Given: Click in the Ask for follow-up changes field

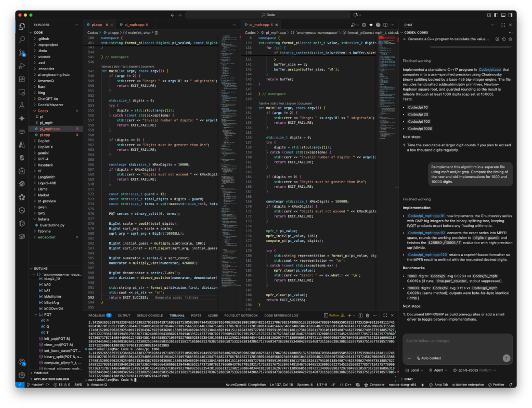Looking at the screenshot, I should [452, 340].
